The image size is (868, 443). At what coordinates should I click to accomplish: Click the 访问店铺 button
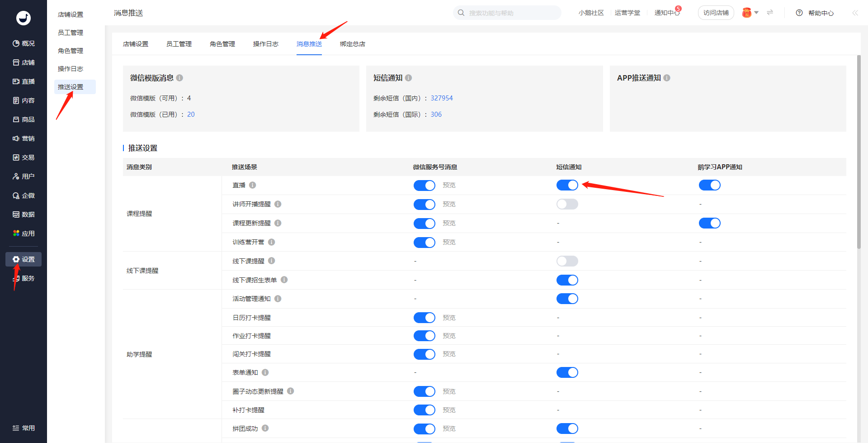point(716,13)
